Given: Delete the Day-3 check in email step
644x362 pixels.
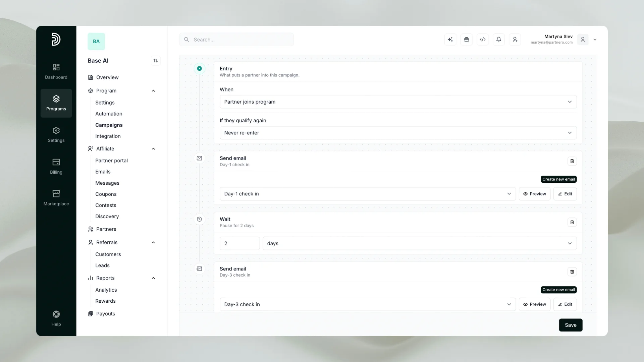Looking at the screenshot, I should tap(572, 272).
